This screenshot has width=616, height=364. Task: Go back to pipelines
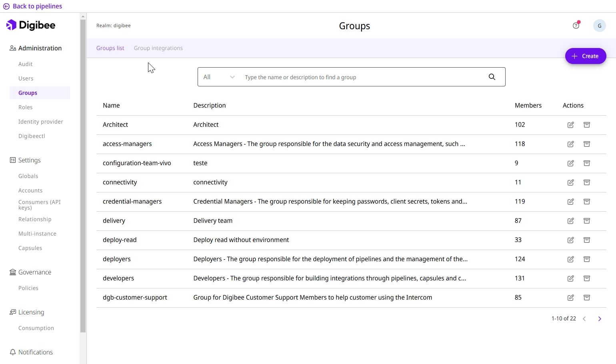33,6
